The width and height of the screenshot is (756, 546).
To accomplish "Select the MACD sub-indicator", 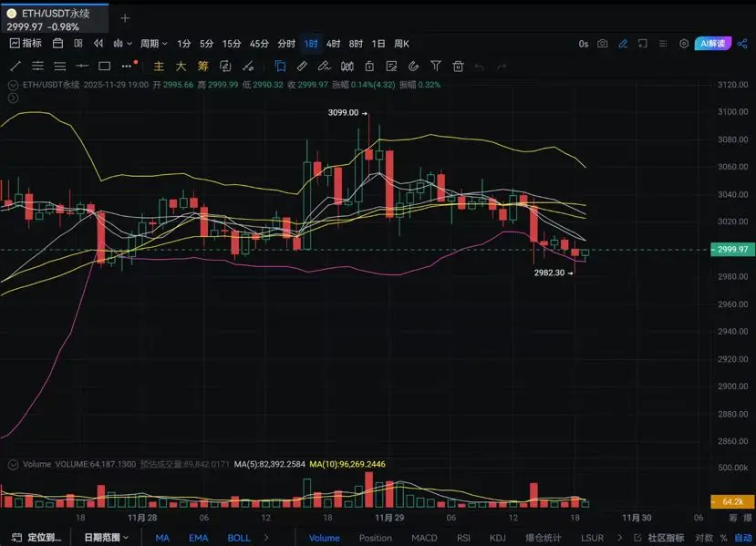I will (424, 538).
